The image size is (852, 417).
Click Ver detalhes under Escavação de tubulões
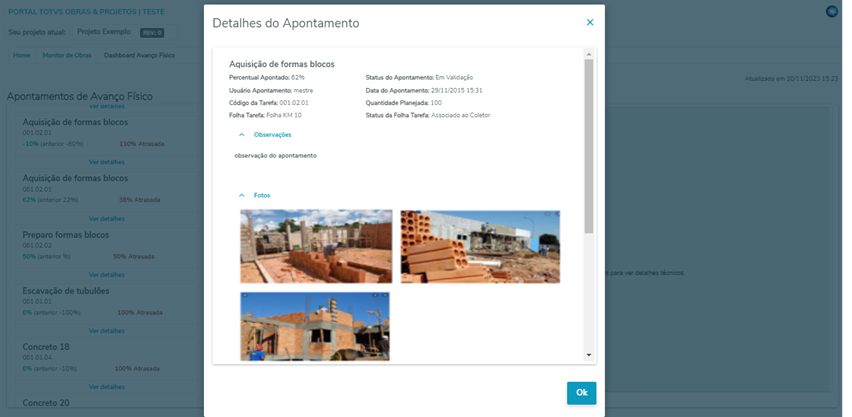(x=106, y=331)
